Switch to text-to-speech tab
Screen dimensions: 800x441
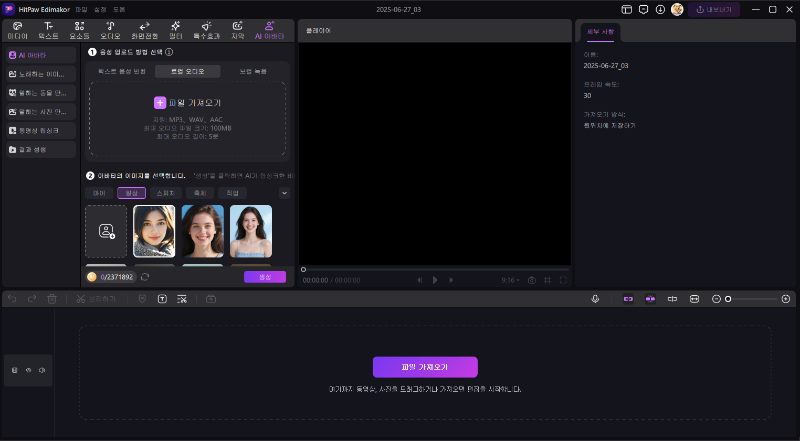click(122, 71)
